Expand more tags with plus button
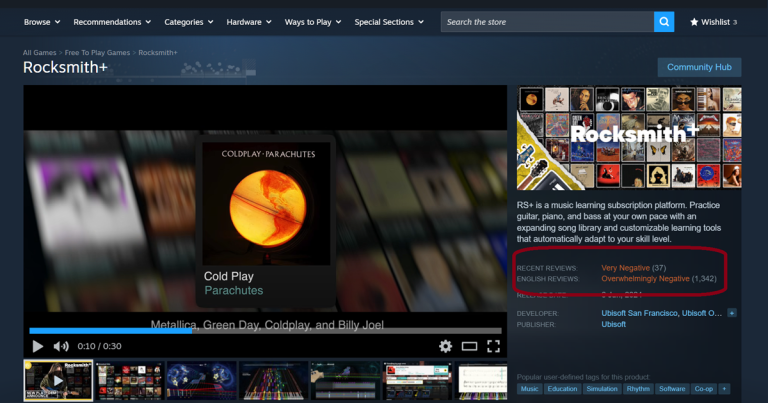768x403 pixels. (724, 389)
